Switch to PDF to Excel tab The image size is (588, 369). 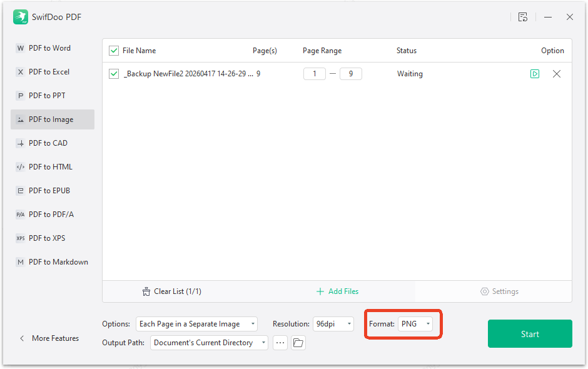click(53, 72)
